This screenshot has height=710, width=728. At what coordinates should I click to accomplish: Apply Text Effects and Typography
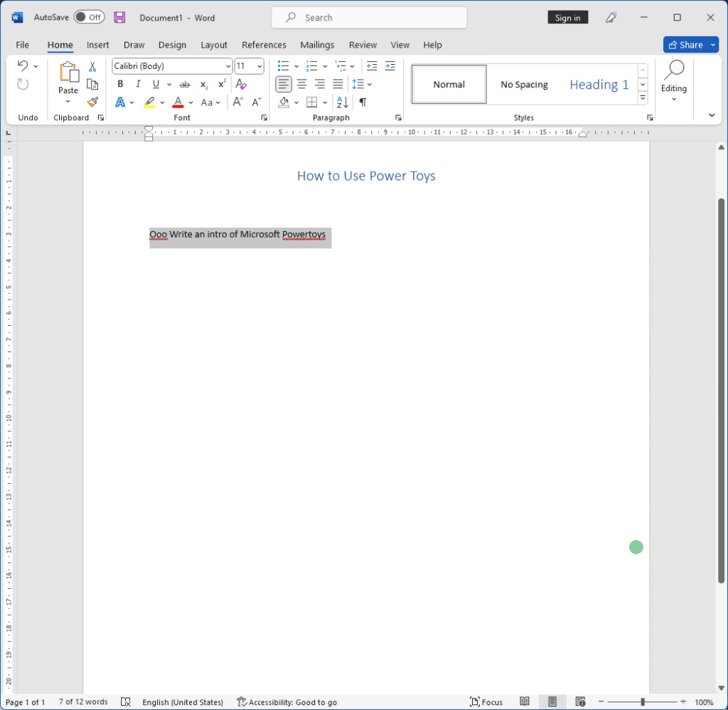[x=120, y=102]
